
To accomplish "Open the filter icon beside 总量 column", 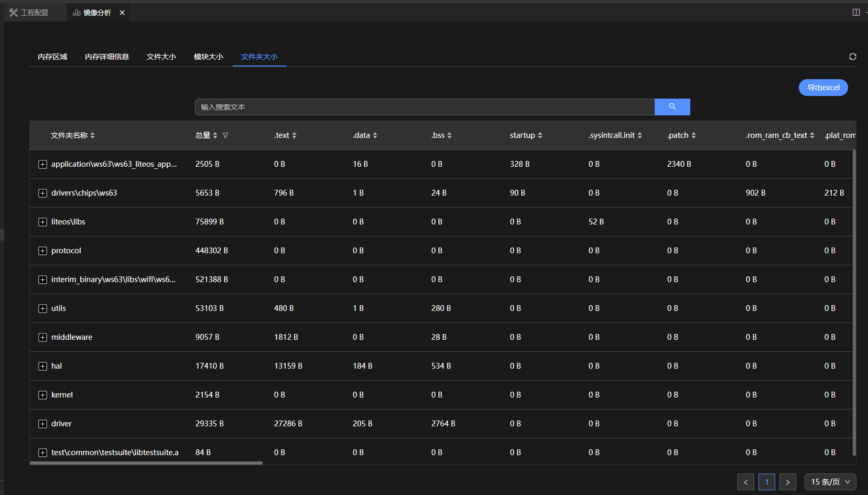I will click(x=225, y=135).
